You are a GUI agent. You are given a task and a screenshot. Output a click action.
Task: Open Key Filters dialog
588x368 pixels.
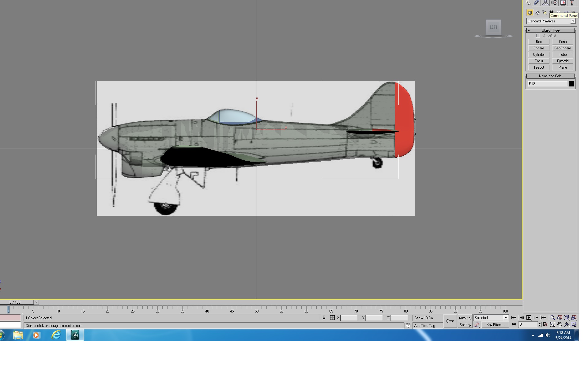click(x=495, y=325)
